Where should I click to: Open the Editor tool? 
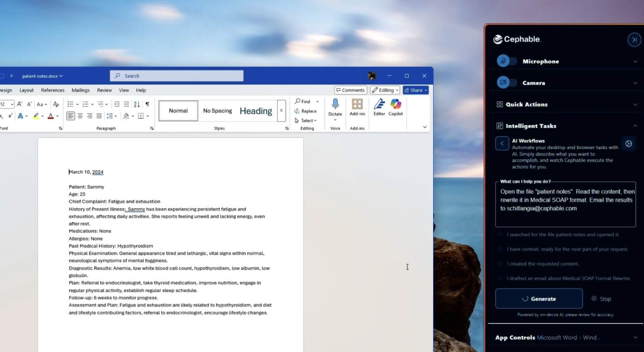tap(379, 104)
